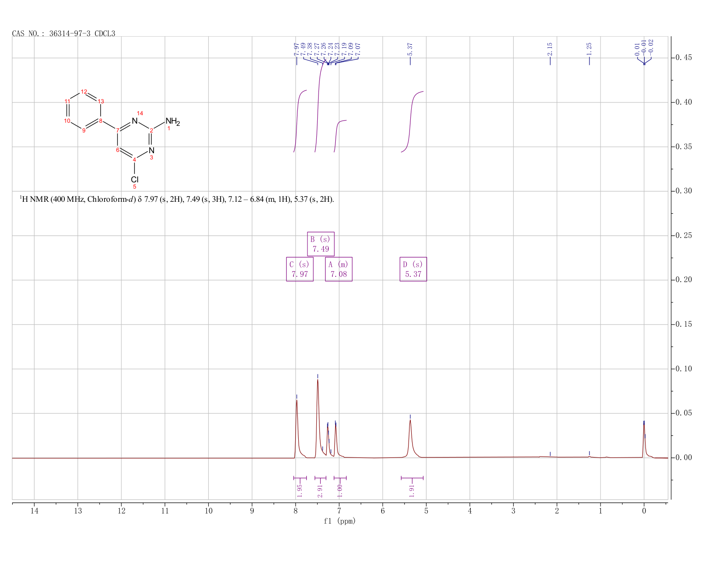This screenshot has width=728, height=563.
Task: Click the 7.97 peak label at top
Action: (296, 49)
